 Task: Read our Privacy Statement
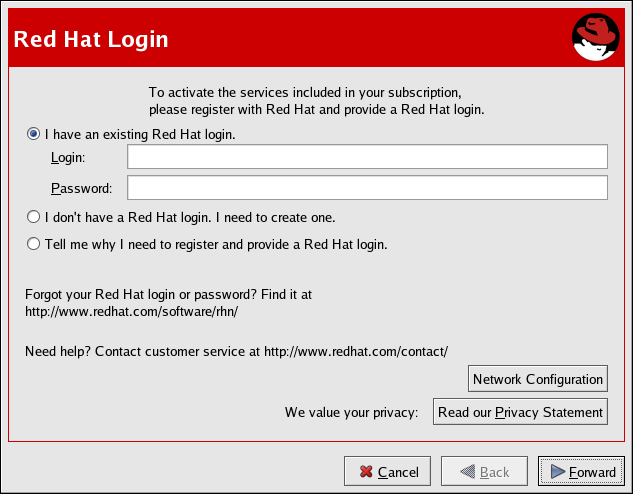coord(520,412)
